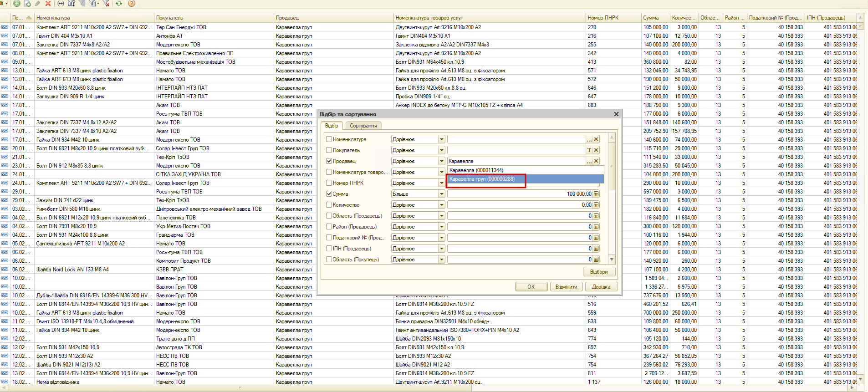
Task: Open calculator for ІПН (Продавець) value
Action: [596, 249]
